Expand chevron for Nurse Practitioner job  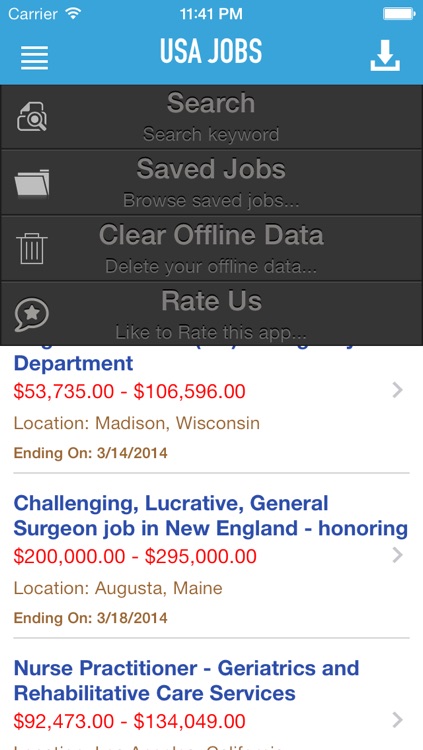pyautogui.click(x=398, y=720)
